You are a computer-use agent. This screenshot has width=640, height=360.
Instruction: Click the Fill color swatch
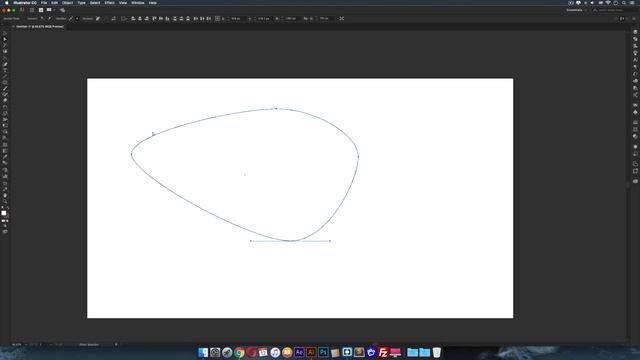(4, 213)
